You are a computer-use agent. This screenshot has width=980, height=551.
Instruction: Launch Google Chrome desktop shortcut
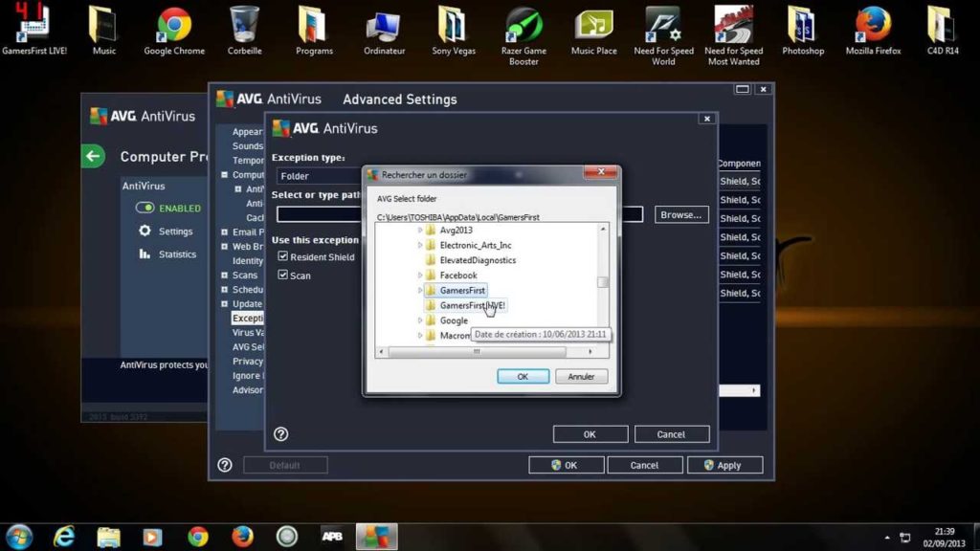(x=174, y=30)
